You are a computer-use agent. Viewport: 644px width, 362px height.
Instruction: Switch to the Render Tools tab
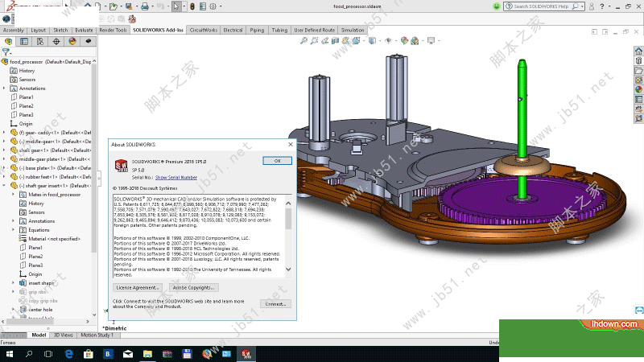tap(113, 30)
